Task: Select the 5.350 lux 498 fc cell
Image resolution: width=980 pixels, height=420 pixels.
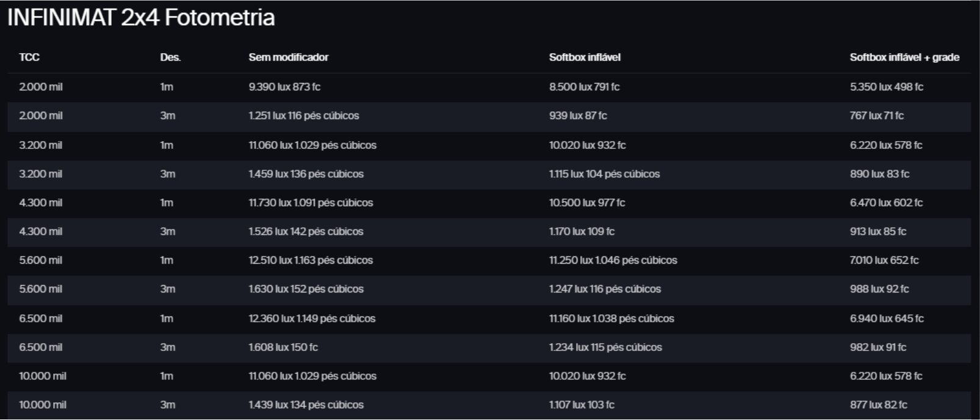Action: tap(886, 87)
